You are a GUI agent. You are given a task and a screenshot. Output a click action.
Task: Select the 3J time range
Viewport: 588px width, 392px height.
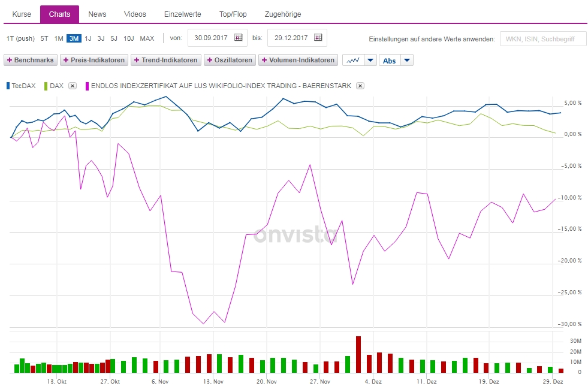tap(101, 38)
